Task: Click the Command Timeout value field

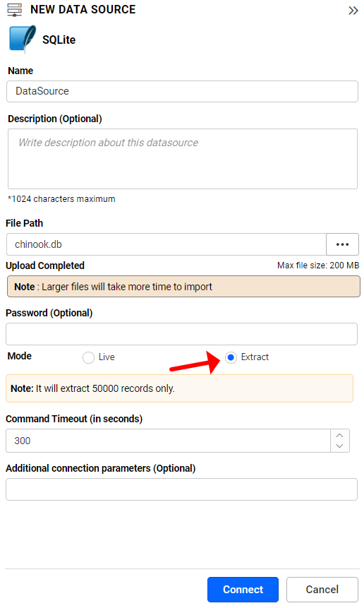Action: coord(168,441)
